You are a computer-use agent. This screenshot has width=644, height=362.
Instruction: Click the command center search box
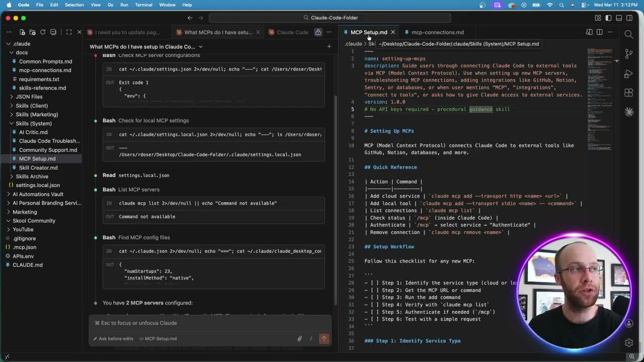click(x=330, y=18)
